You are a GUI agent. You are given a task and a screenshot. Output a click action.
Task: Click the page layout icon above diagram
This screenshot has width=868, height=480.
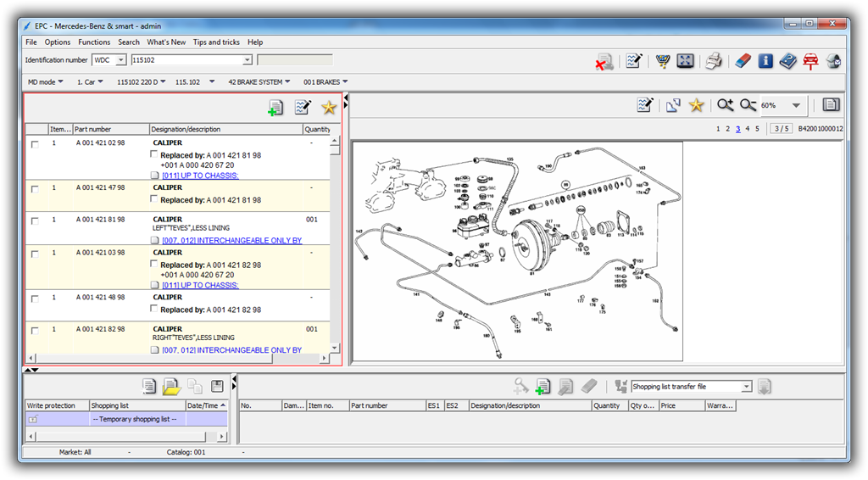click(831, 104)
